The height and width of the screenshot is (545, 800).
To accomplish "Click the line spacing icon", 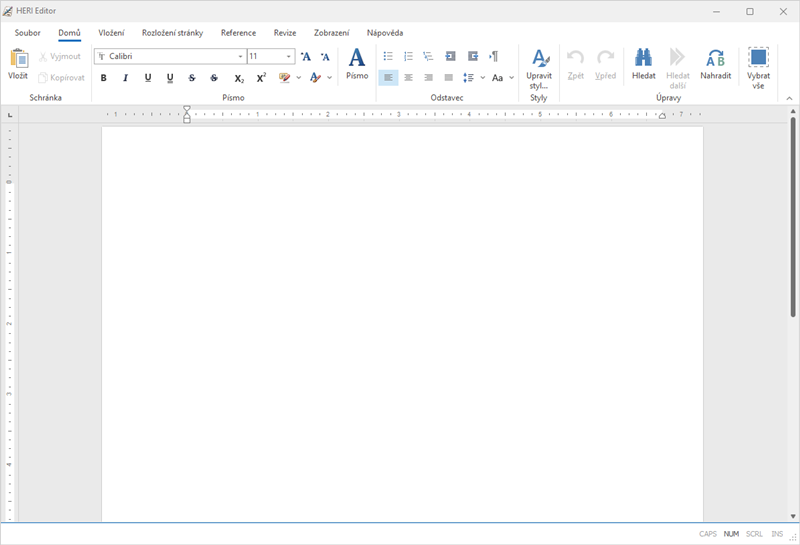I will (x=468, y=78).
